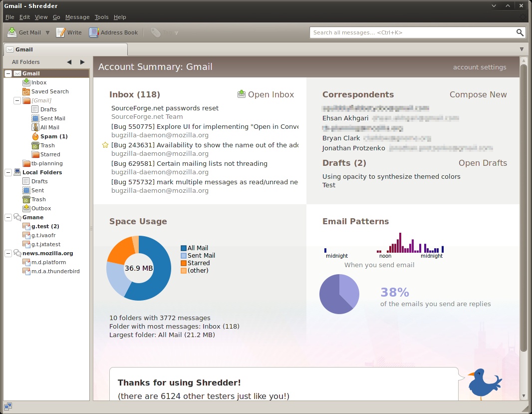
Task: Open the tab list dropdown arrow
Action: pyautogui.click(x=522, y=49)
